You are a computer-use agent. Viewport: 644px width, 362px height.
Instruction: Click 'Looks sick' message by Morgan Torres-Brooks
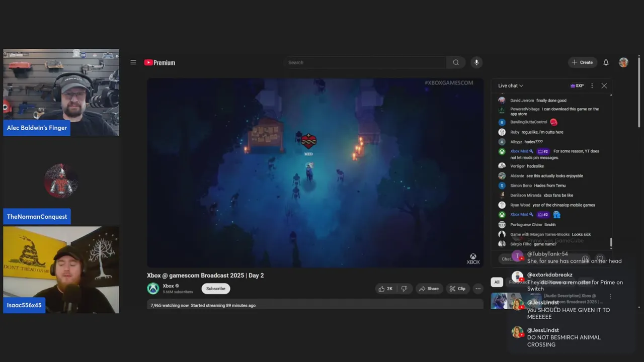[x=581, y=234]
